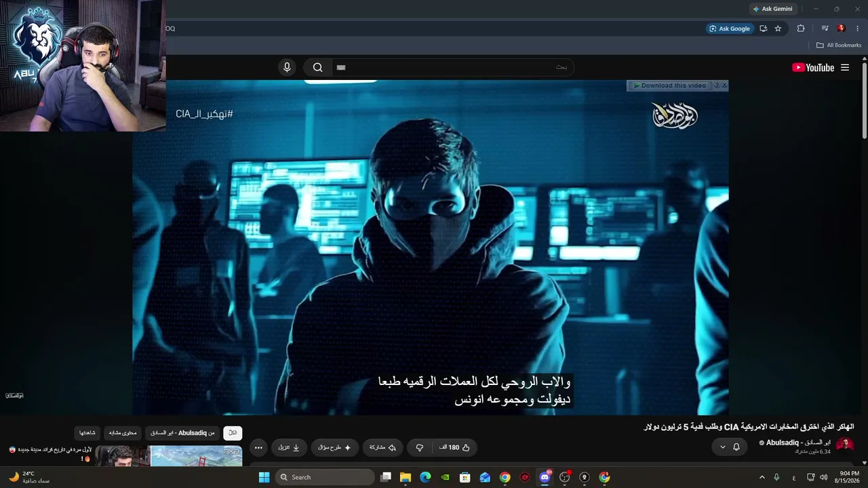The image size is (868, 488).
Task: Open the Chrome extensions puzzle icon
Action: [801, 28]
